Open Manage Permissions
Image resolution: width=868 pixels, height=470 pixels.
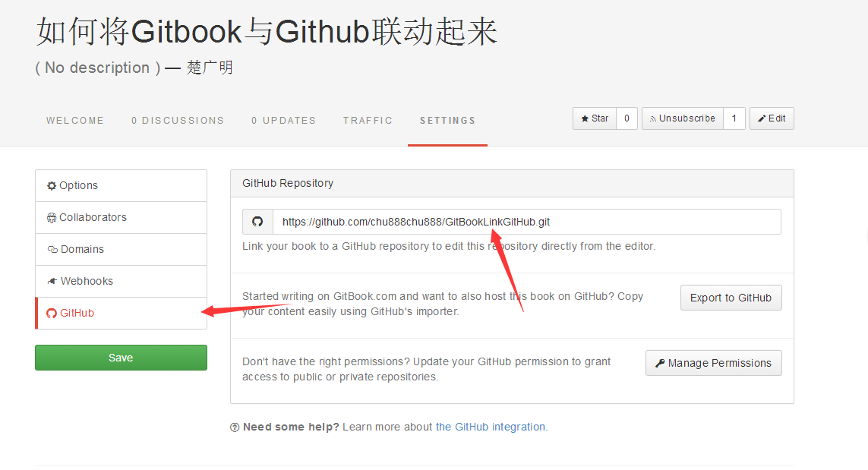coord(714,363)
